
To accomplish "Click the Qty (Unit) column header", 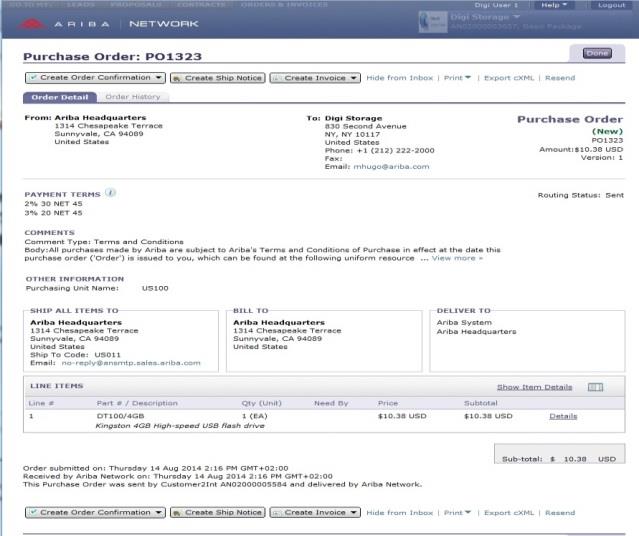I will [261, 403].
